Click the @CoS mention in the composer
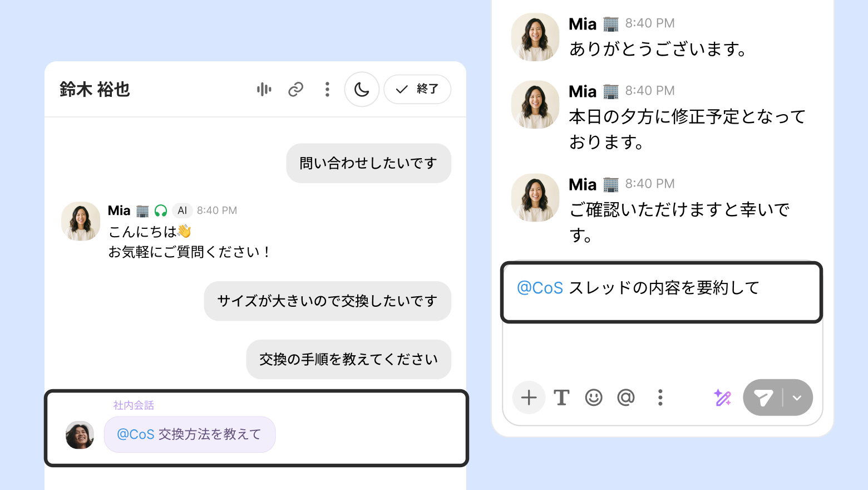868x490 pixels. 540,288
